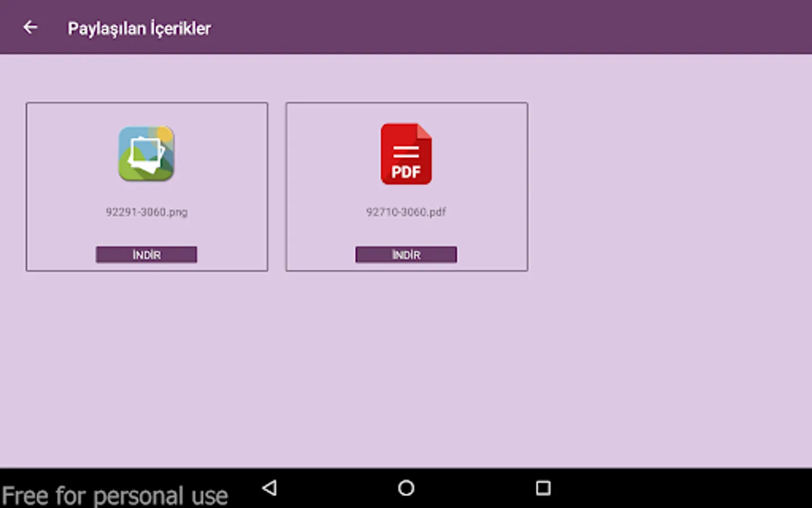Open recent apps with the square button
Image resolution: width=812 pixels, height=508 pixels.
[542, 487]
